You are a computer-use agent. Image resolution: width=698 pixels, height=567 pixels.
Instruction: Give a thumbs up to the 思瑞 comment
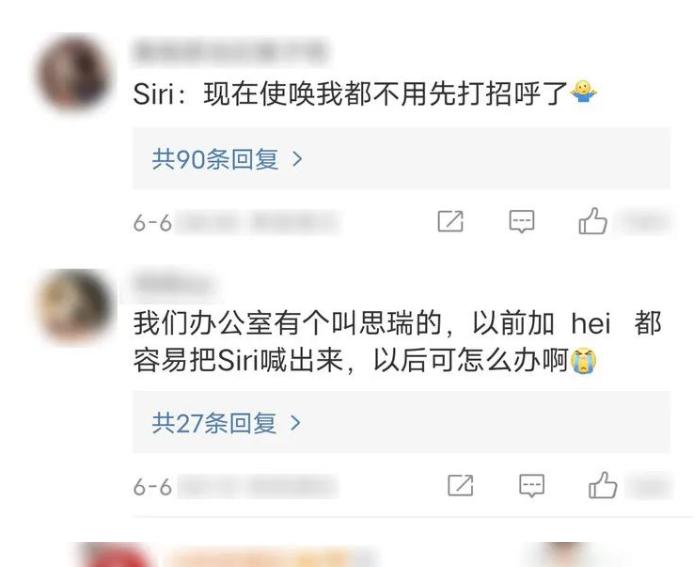click(x=603, y=485)
